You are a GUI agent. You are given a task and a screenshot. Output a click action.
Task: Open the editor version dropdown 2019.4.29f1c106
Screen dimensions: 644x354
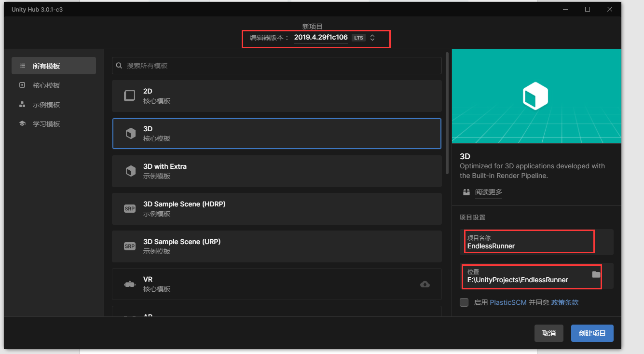pyautogui.click(x=334, y=38)
